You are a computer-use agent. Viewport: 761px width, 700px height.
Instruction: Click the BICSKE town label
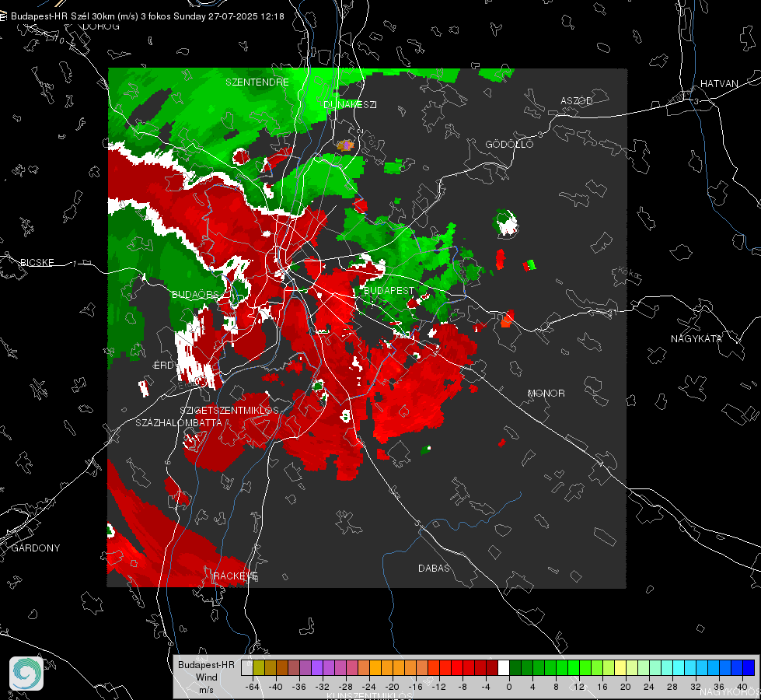37,262
